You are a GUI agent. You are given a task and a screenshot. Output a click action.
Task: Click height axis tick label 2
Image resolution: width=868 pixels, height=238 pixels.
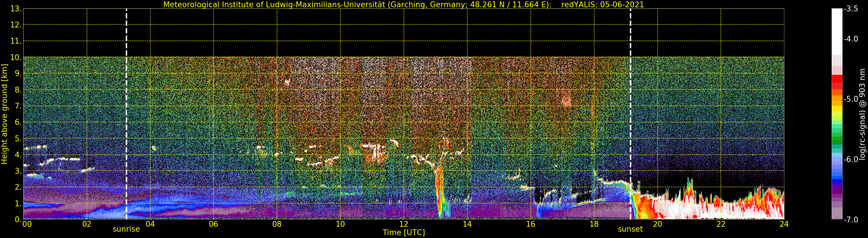18,187
